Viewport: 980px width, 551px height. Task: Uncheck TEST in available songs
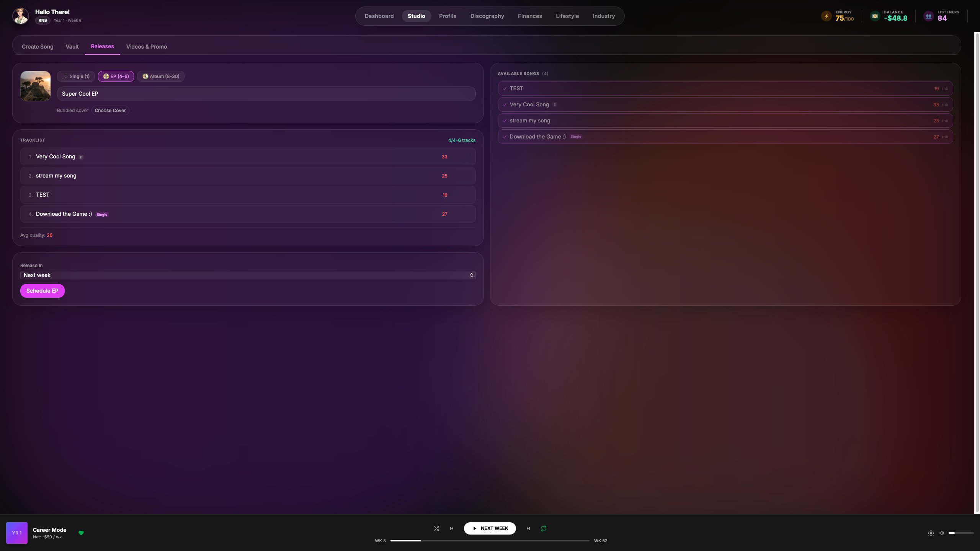(x=505, y=89)
